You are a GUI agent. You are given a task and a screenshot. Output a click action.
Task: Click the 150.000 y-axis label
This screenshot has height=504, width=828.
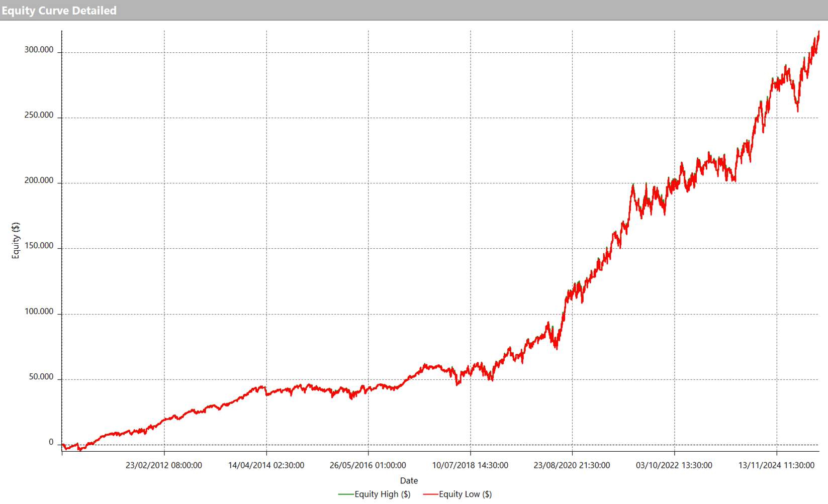[x=39, y=246]
